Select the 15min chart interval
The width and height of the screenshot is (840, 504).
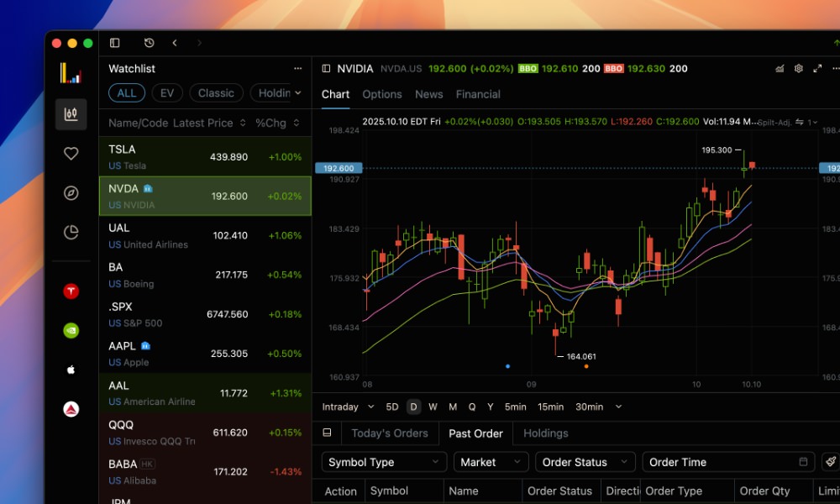(x=550, y=407)
